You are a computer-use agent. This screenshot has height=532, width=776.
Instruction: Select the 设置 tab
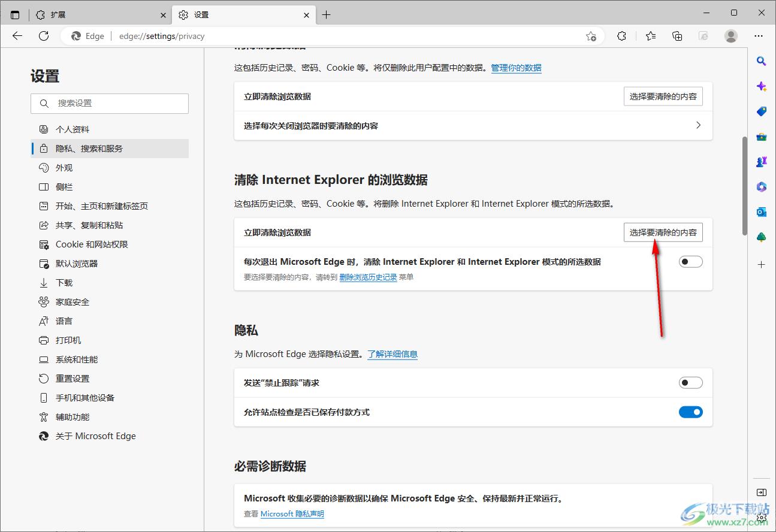[x=244, y=15]
